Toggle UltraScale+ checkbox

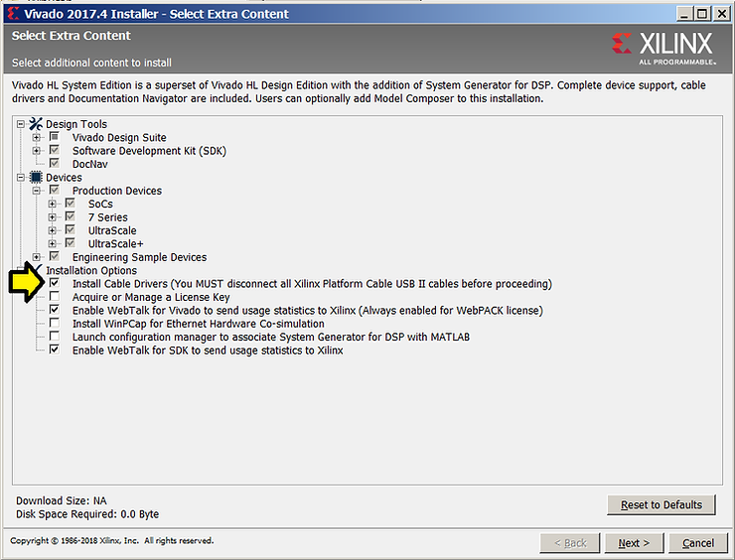pos(71,242)
